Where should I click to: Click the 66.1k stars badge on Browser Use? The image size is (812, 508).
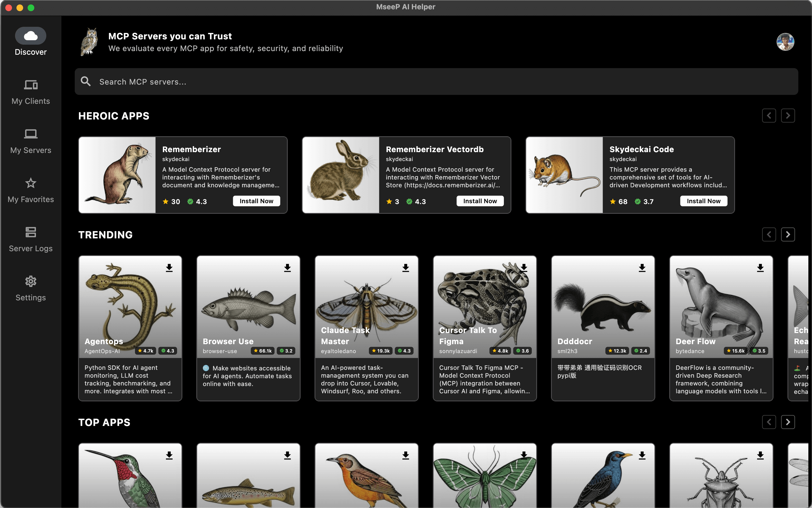point(263,351)
